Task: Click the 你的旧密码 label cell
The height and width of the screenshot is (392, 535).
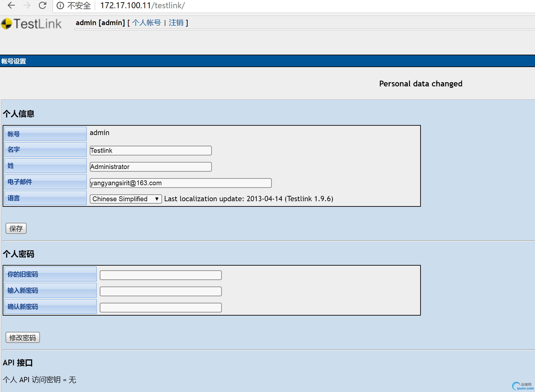Action: (51, 274)
